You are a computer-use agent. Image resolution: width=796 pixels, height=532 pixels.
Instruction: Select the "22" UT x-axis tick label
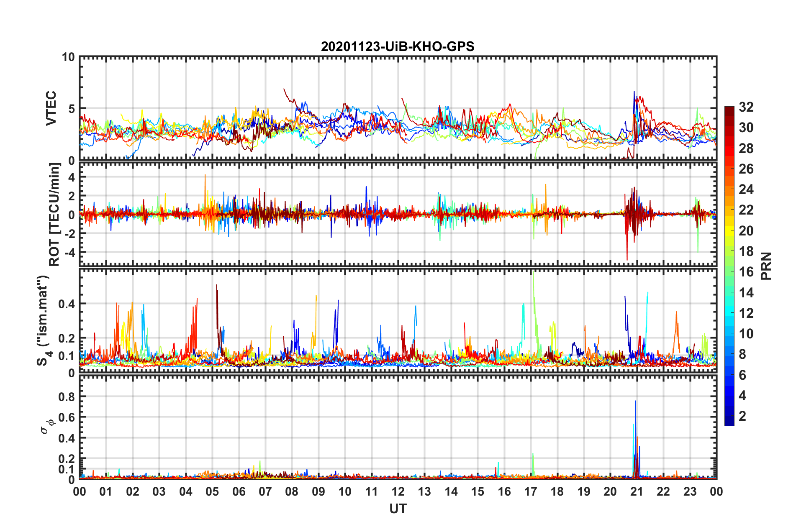[663, 491]
